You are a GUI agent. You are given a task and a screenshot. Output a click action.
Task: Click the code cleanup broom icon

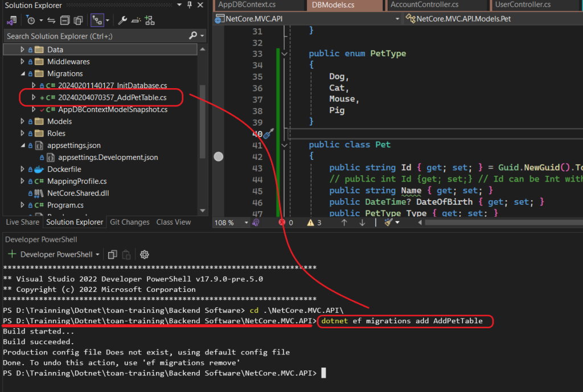[389, 222]
